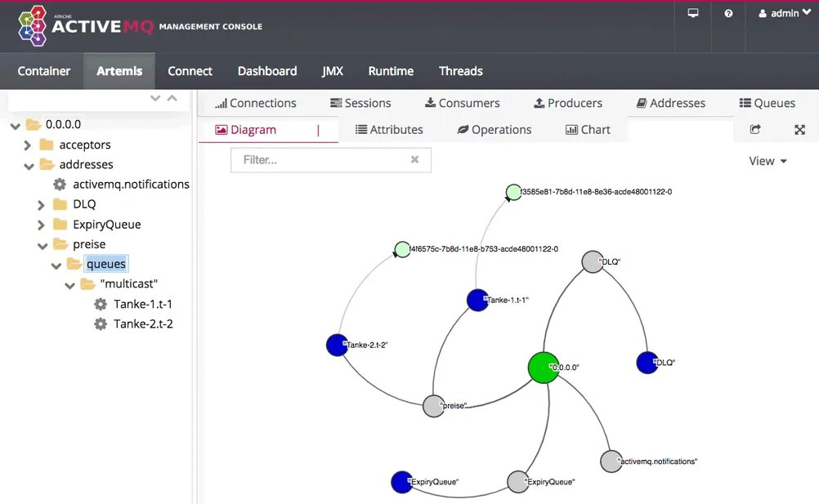Expand the DLQ folder in tree
819x504 pixels.
click(41, 205)
